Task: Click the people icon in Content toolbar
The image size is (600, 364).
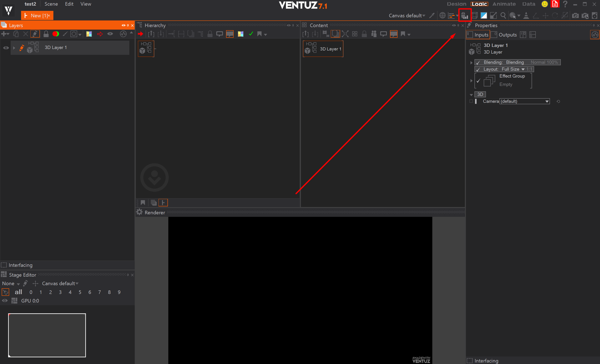Action: 374,34
